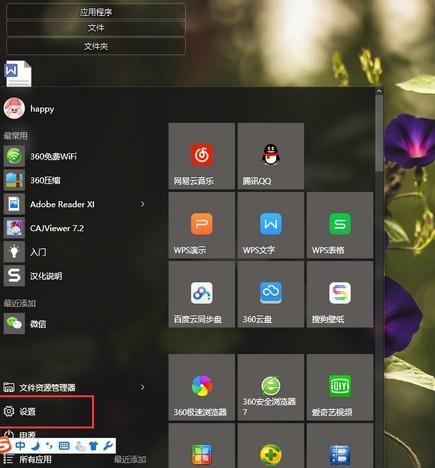Screen dimensions: 435x468
Task: Expand the 文件资源管理器 submenu arrow
Action: tap(142, 387)
